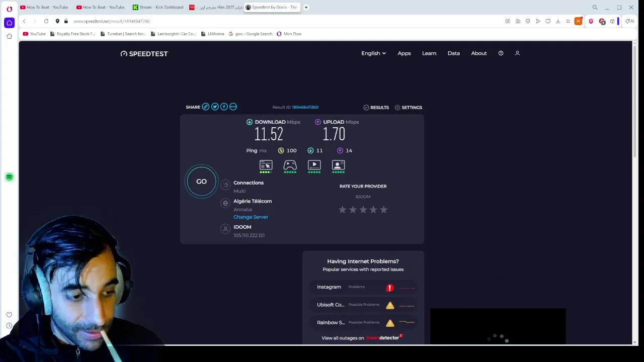Image resolution: width=644 pixels, height=362 pixels.
Task: Open Rainbow Six outage row
Action: [x=363, y=322]
